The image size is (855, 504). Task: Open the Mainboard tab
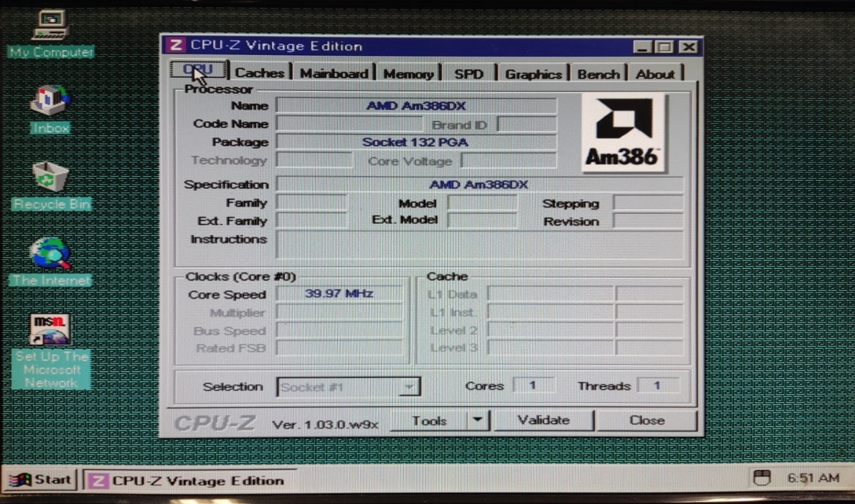(x=334, y=73)
